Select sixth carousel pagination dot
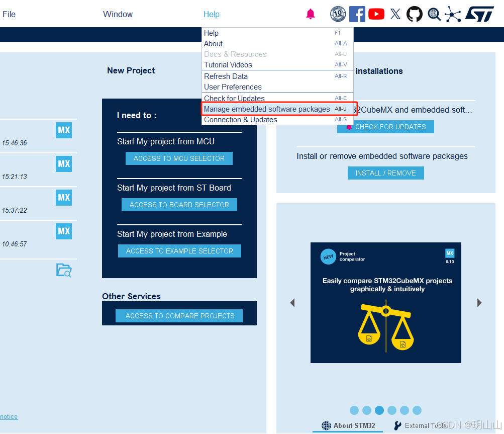 pos(417,410)
